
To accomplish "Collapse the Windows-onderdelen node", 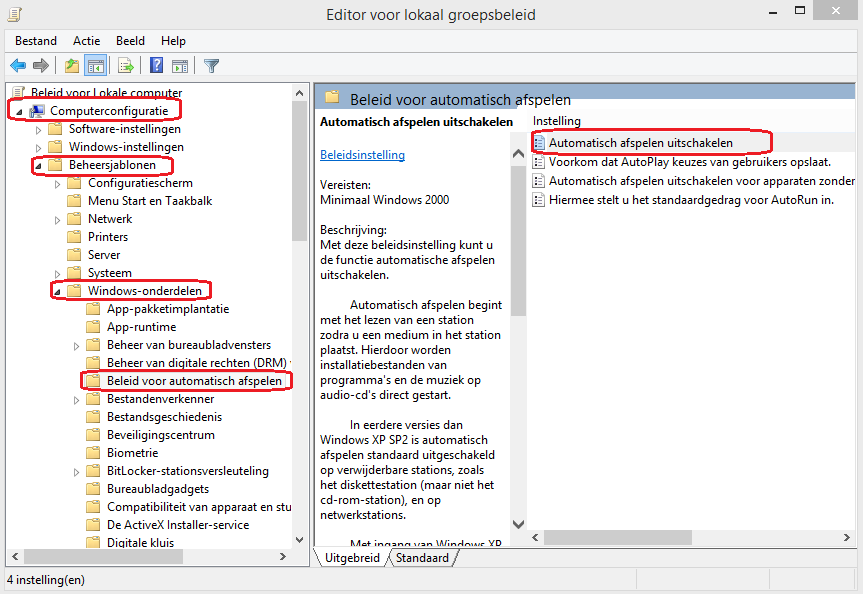I will (57, 292).
